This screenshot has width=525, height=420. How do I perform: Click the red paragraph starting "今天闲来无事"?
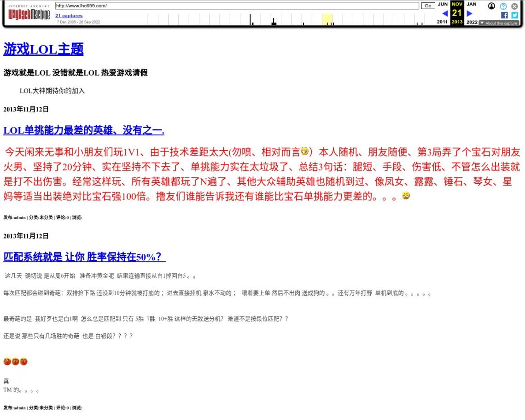click(262, 174)
